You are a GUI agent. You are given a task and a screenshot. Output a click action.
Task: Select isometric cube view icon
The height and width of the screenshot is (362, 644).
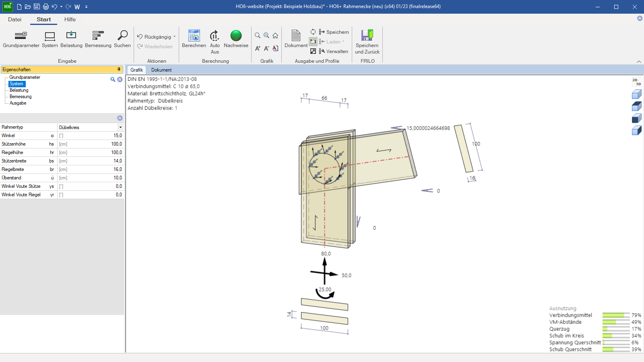(636, 94)
